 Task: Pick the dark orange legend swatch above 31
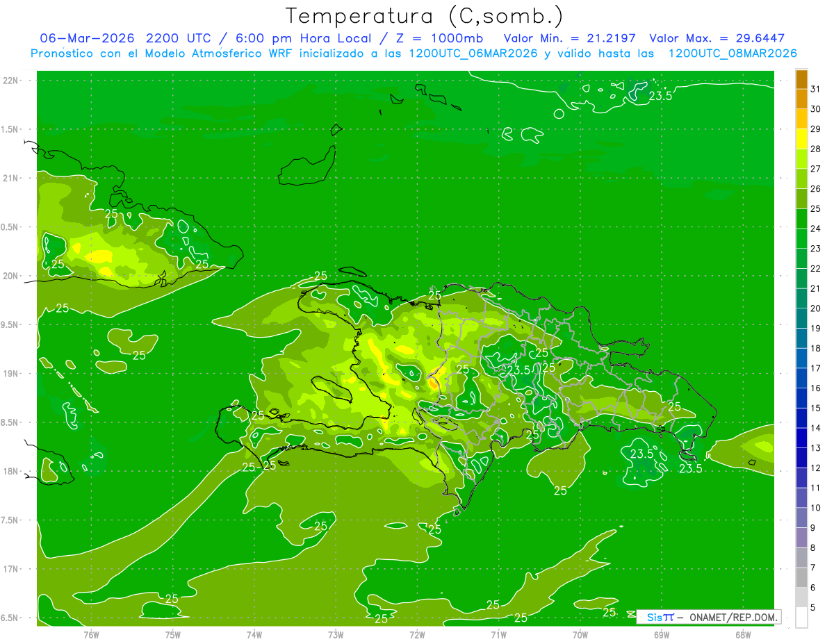coord(801,79)
